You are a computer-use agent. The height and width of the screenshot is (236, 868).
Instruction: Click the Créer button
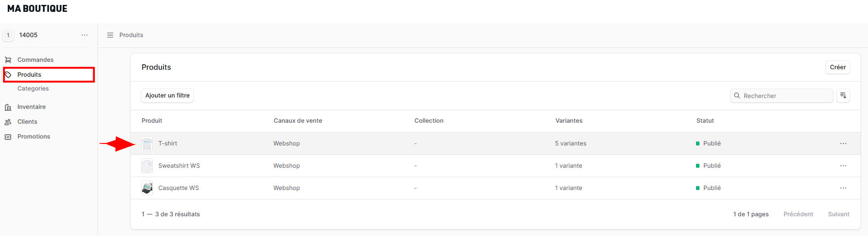pos(838,67)
